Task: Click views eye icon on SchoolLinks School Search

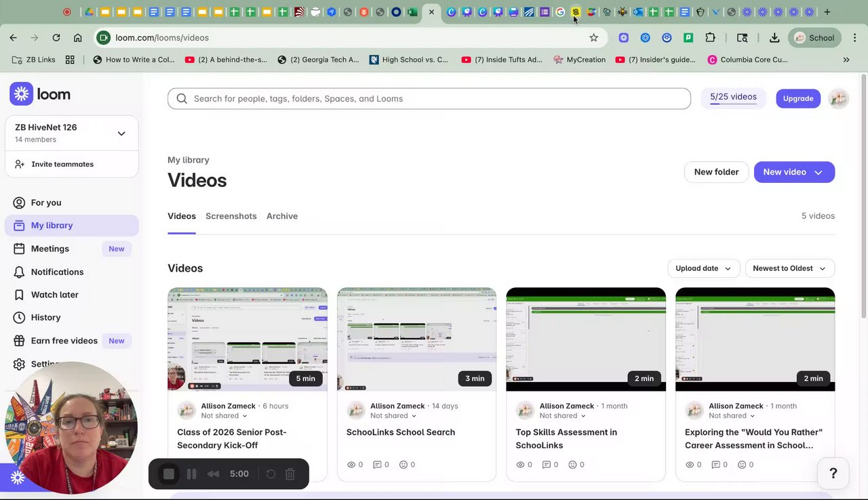Action: click(x=351, y=465)
